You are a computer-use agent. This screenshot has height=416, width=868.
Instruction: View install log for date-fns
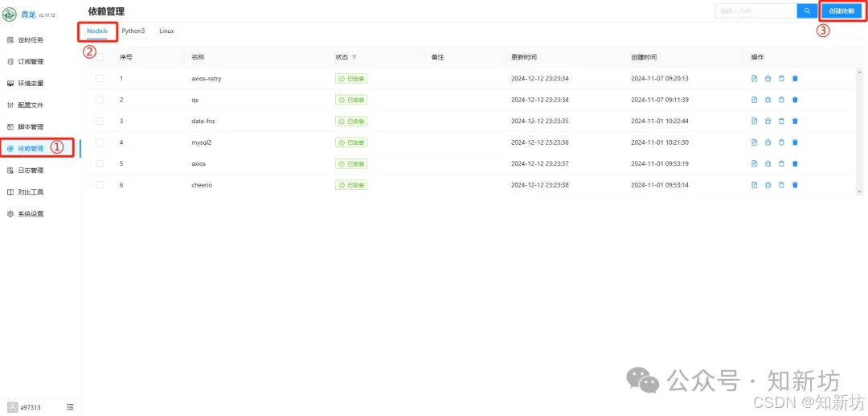click(754, 121)
